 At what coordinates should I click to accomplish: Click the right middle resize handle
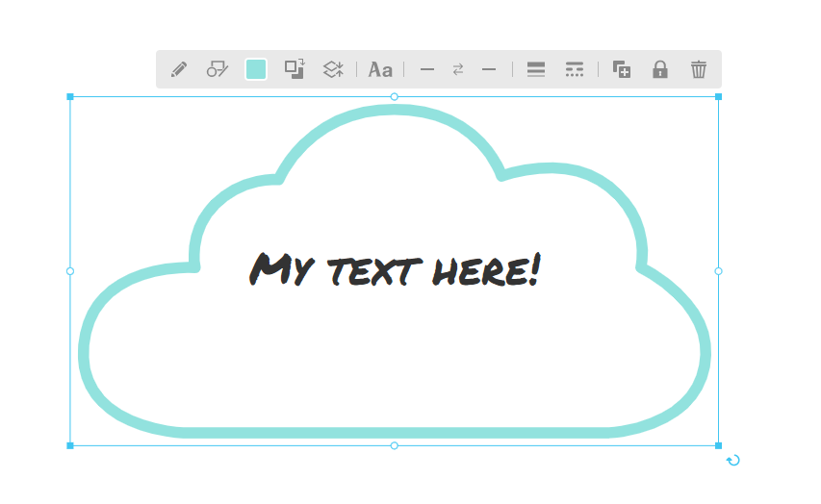[x=718, y=271]
